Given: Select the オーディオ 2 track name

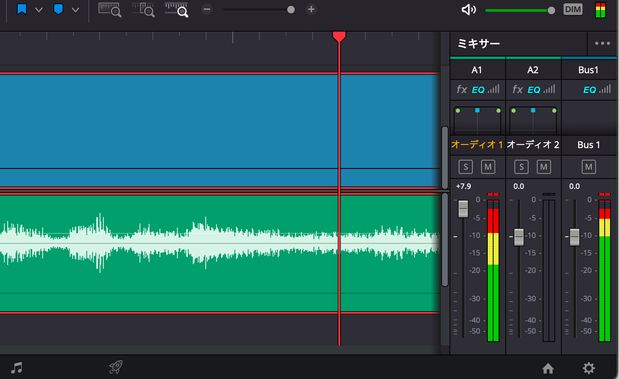Looking at the screenshot, I should pos(533,145).
